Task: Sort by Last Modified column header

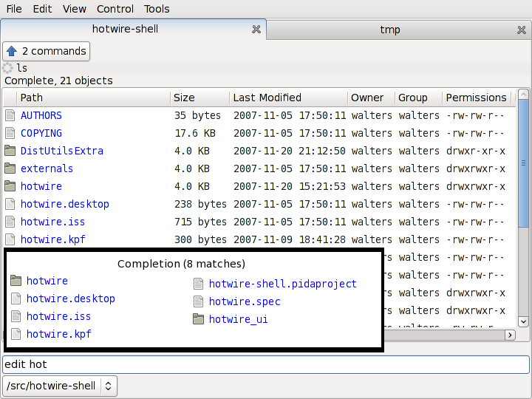Action: (289, 98)
